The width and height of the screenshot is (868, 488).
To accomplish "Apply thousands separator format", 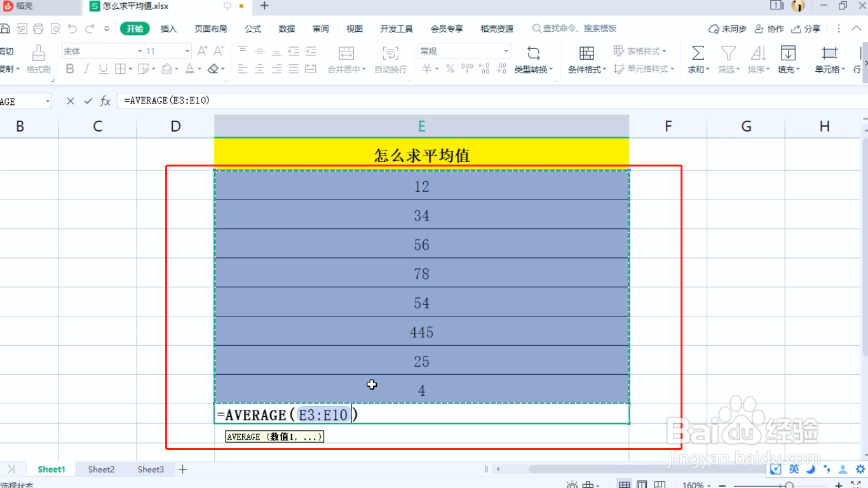I will 467,69.
